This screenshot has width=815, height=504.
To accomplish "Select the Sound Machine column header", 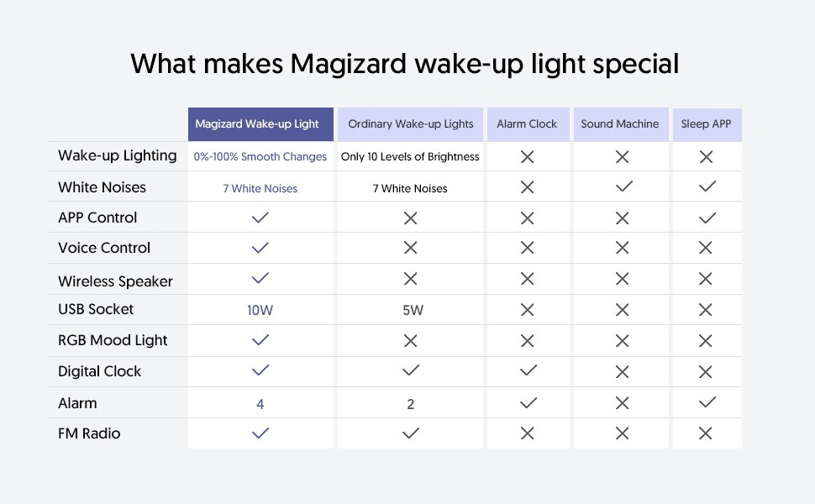I will [x=621, y=124].
